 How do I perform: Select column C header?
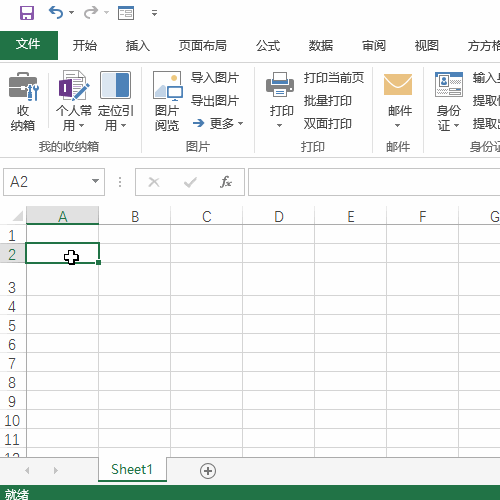(207, 216)
